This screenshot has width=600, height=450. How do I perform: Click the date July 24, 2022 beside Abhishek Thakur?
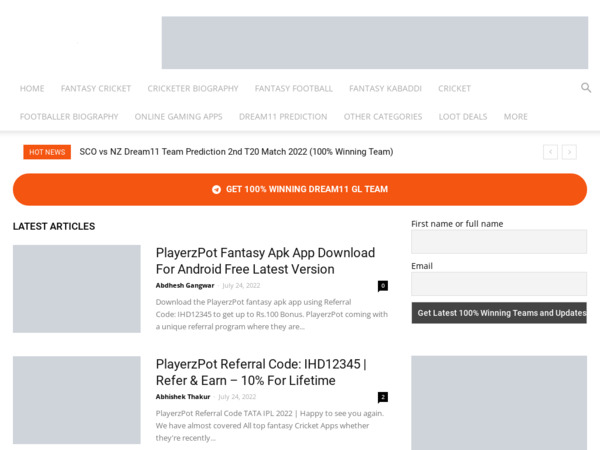tap(237, 397)
